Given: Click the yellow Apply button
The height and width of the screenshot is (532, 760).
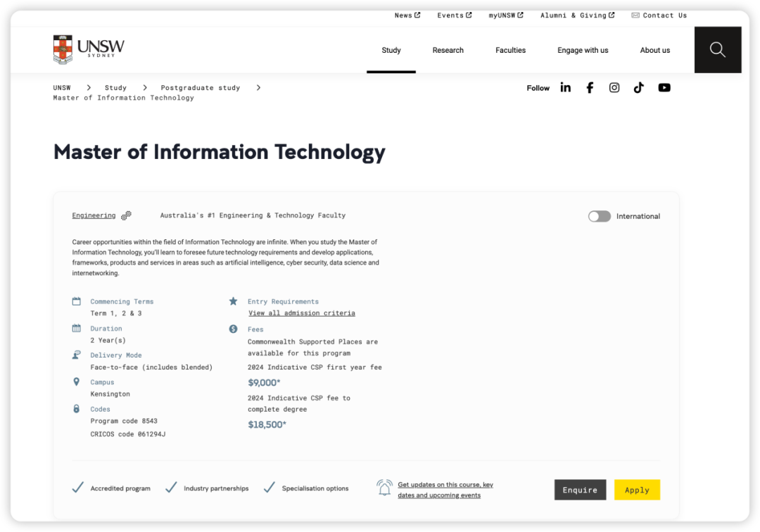Looking at the screenshot, I should (x=637, y=490).
